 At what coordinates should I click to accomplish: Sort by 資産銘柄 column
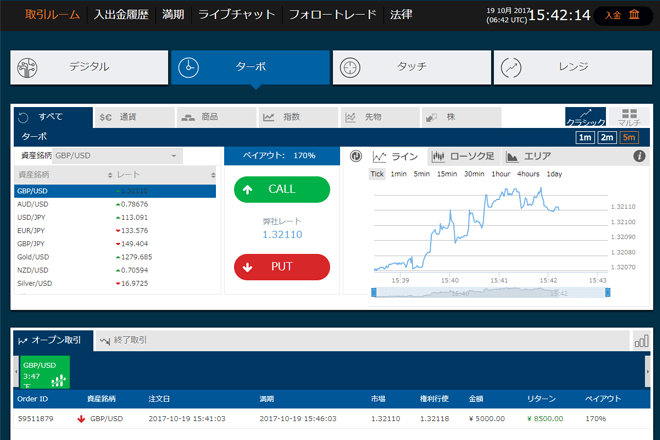point(64,175)
